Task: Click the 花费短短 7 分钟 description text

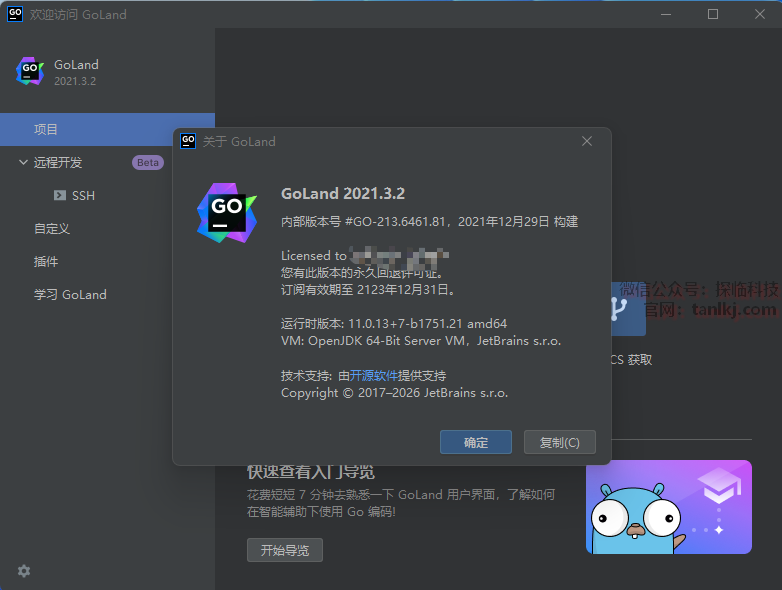Action: 401,503
